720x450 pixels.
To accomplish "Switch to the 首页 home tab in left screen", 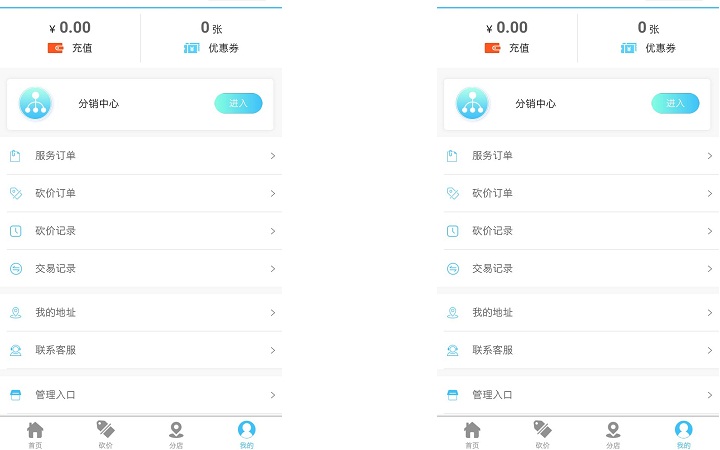I will point(35,434).
